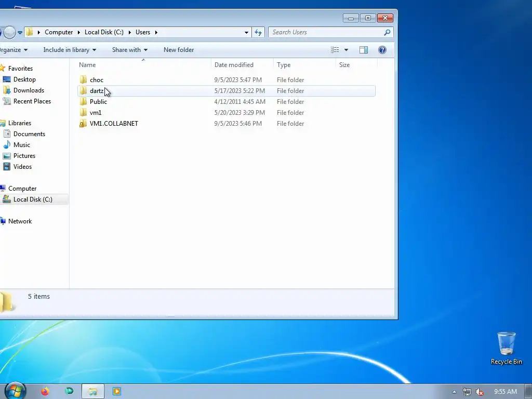Click the muted volume tray icon
The height and width of the screenshot is (399, 532).
pos(480,392)
